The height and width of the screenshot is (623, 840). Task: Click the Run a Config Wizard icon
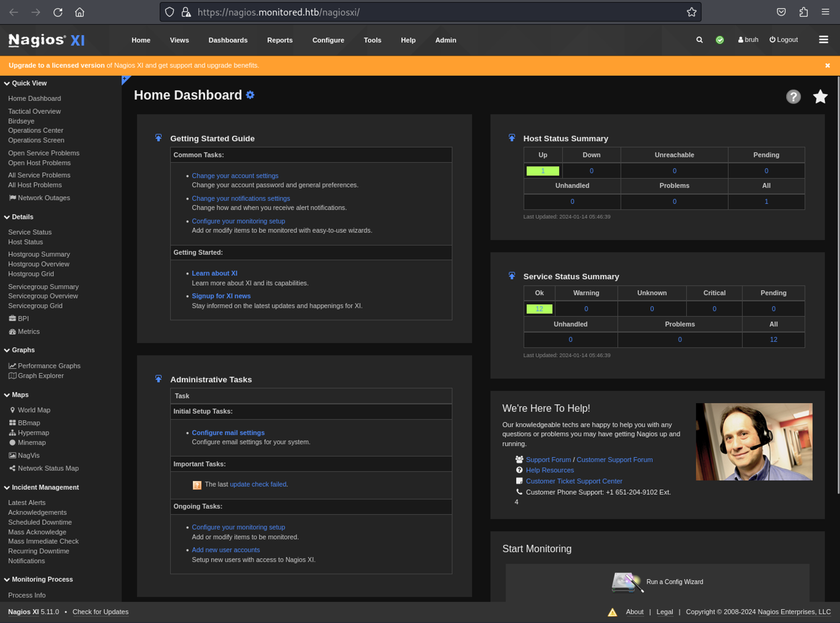(627, 582)
